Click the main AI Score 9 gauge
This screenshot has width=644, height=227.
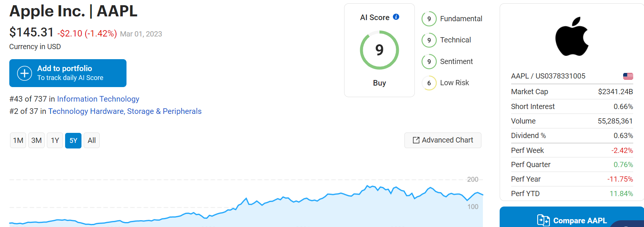[x=379, y=50]
